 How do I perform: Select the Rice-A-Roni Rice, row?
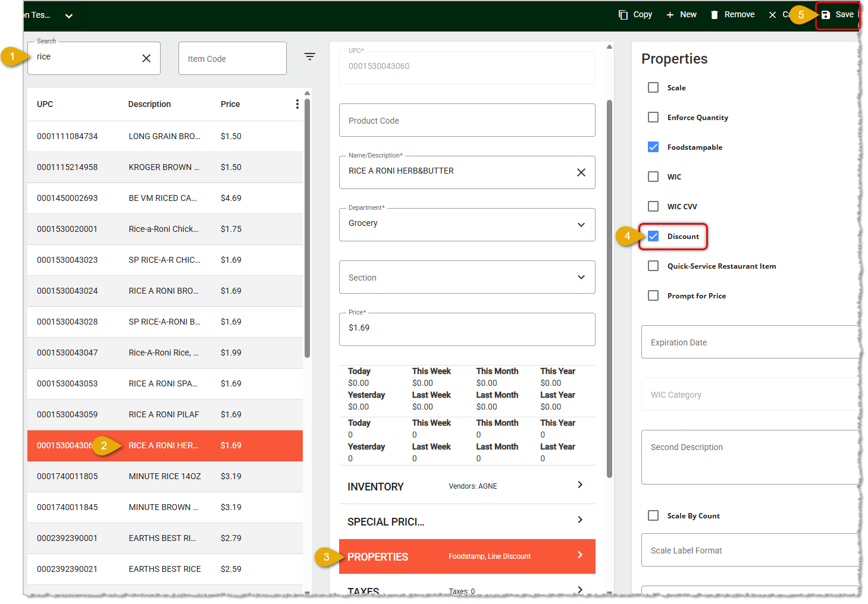[165, 353]
